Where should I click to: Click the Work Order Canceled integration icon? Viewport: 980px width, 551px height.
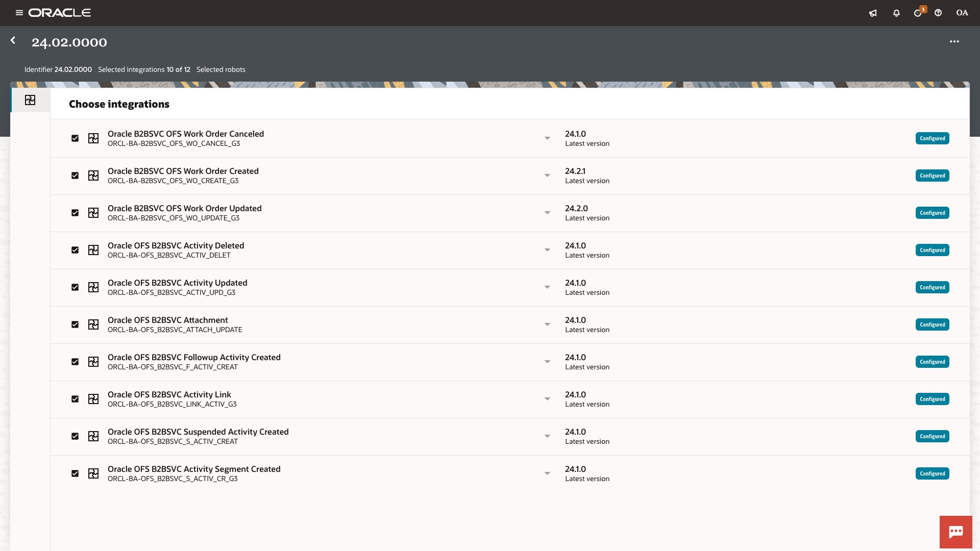pyautogui.click(x=93, y=138)
